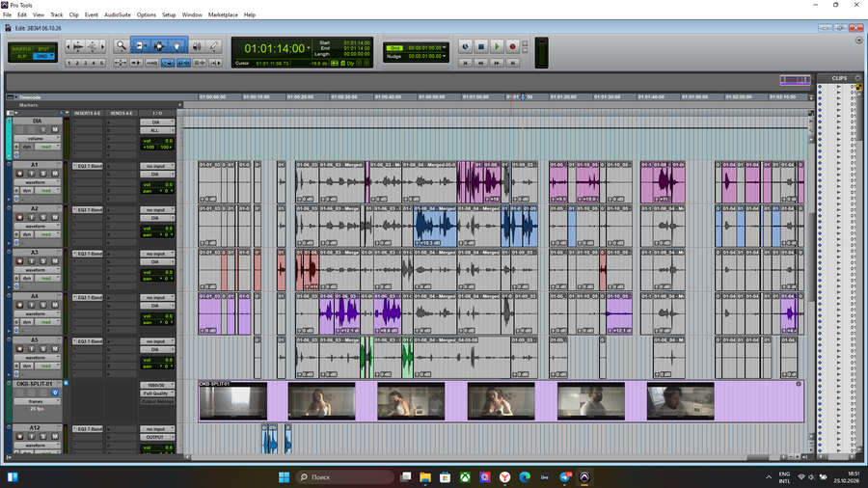Click the Output Settings button
The height and width of the screenshot is (488, 868).
coord(157,402)
